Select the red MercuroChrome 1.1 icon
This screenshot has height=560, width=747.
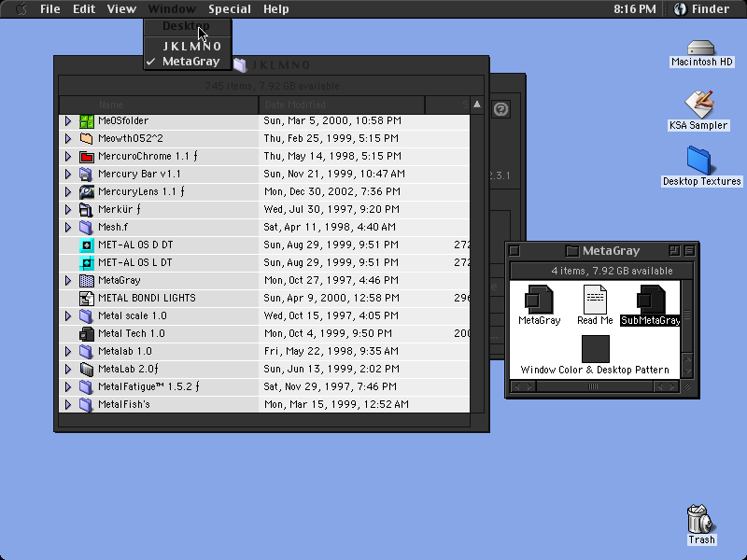pos(86,156)
